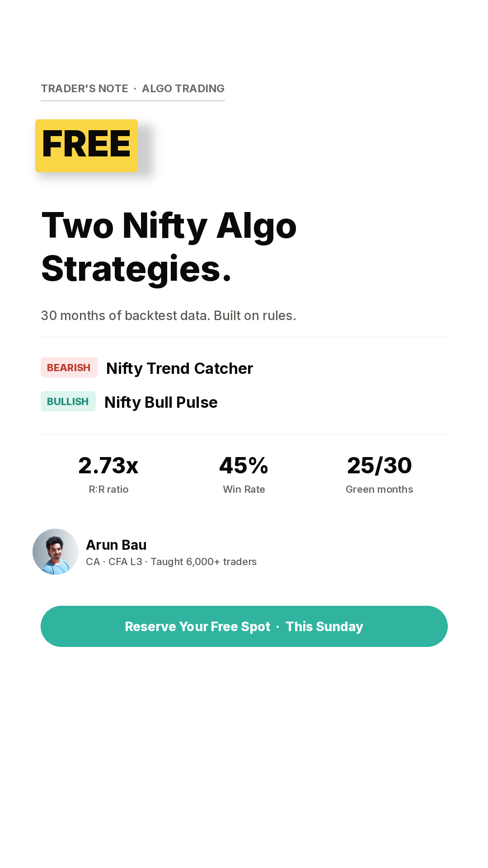The image size is (488, 868).
Task: Select the green BULLISH tag
Action: click(68, 401)
